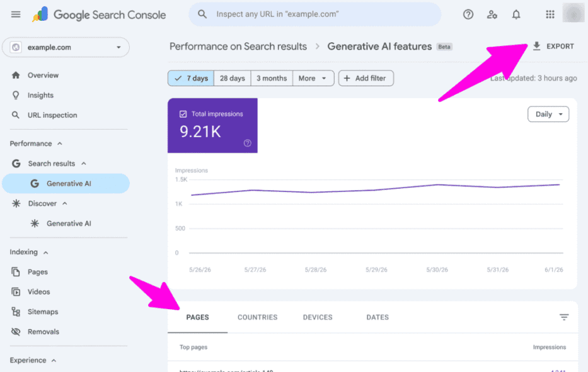This screenshot has width=588, height=372.
Task: Click the URL inspection magnifier icon
Action: (x=15, y=115)
